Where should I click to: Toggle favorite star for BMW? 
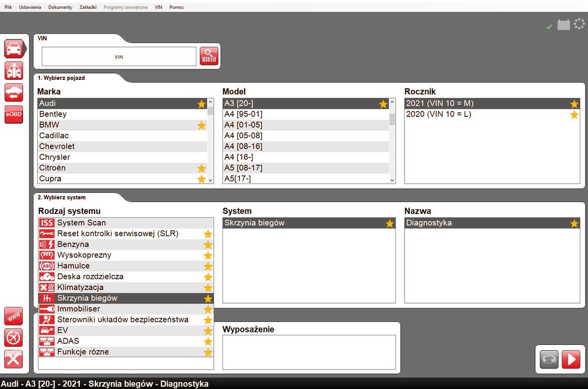pos(202,125)
